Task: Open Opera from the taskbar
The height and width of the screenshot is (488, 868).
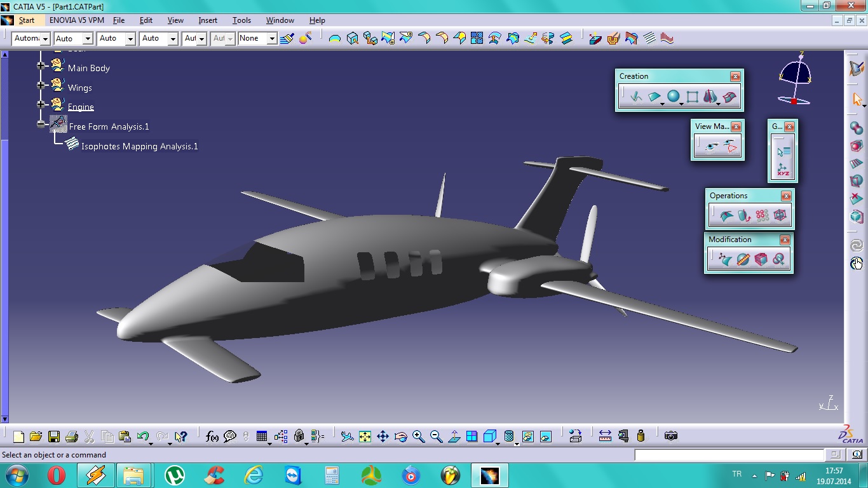Action: click(57, 475)
